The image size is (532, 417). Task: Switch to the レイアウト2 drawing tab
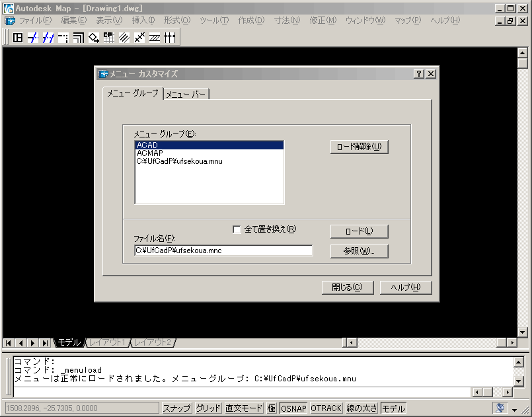(153, 343)
